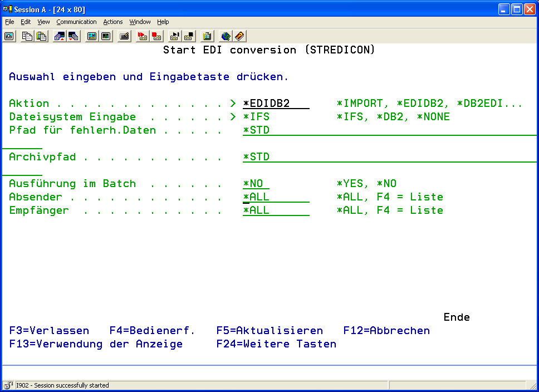Click the F12=Abbrechen function key label
This screenshot has width=539, height=392.
[386, 331]
